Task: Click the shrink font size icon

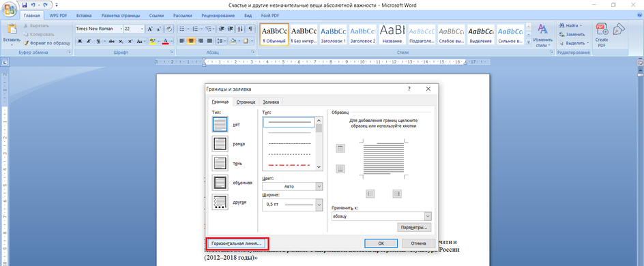Action: click(158, 29)
